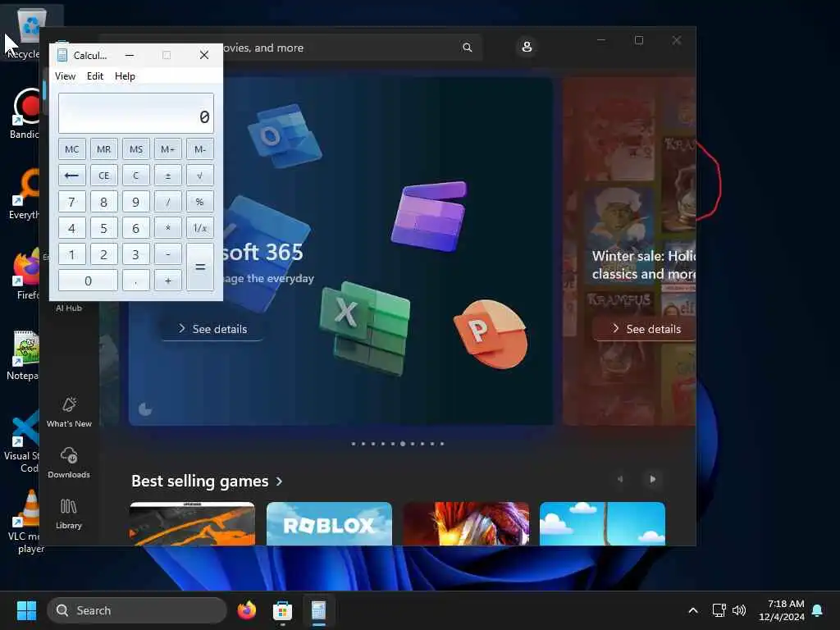The width and height of the screenshot is (840, 630).
Task: Open the Windows Start menu
Action: click(26, 610)
